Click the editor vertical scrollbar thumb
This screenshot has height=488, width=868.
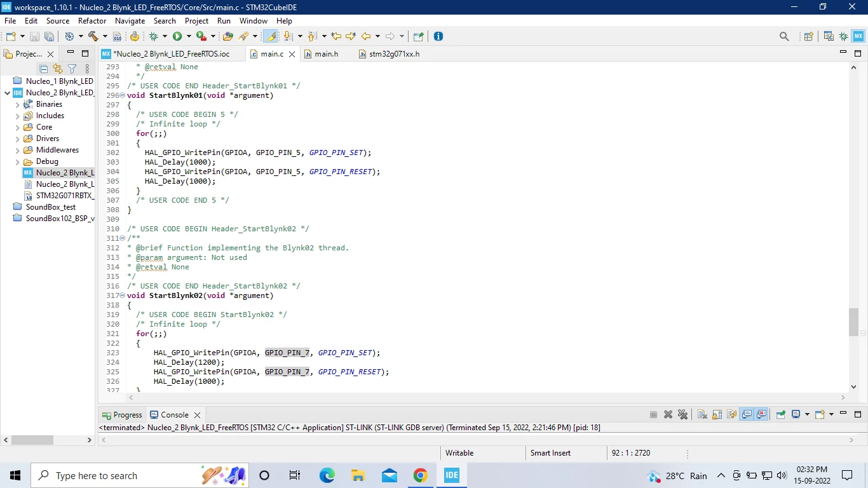[853, 322]
